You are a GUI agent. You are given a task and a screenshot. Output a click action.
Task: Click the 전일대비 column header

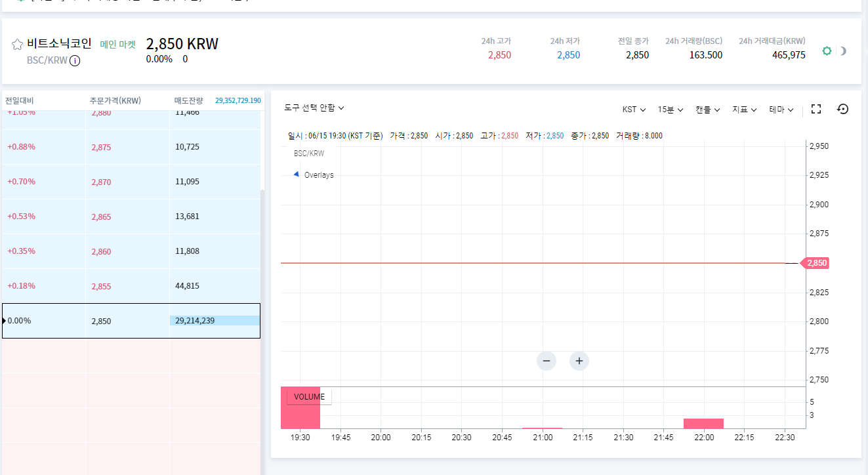tap(19, 101)
